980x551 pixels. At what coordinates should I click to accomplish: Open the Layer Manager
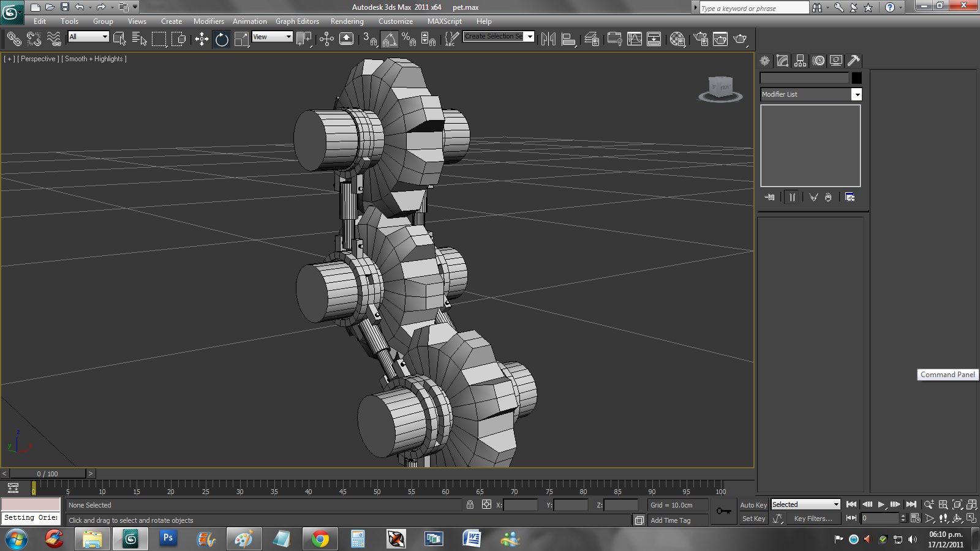pos(592,39)
